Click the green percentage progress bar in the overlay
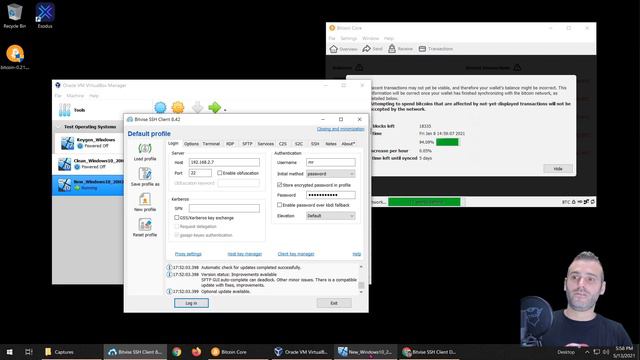Viewport: 640px width, 360px height. [447, 142]
